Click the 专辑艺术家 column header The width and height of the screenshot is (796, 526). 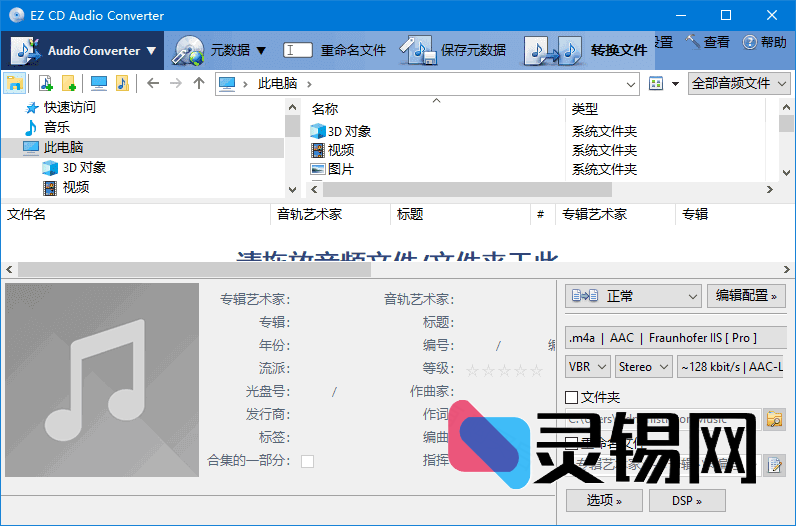click(x=594, y=214)
